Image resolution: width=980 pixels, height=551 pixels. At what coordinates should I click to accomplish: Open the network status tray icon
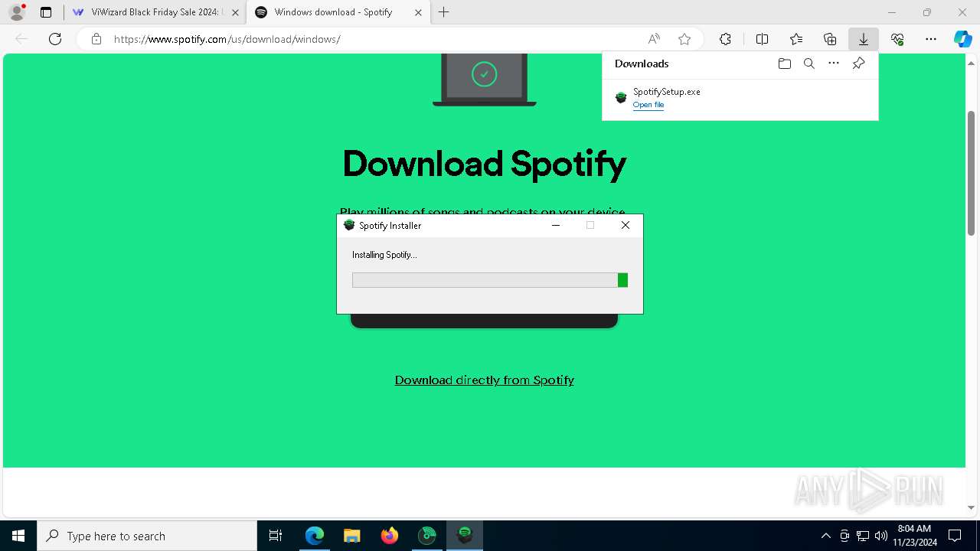point(863,536)
